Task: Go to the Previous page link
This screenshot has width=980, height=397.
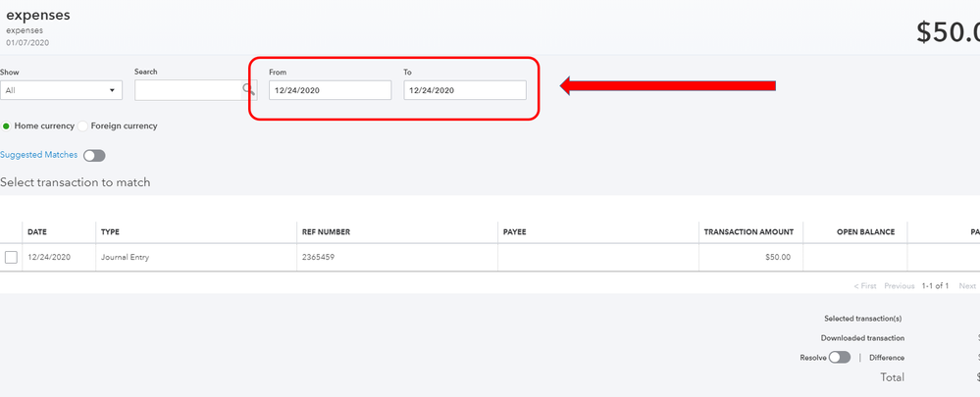Action: [900, 286]
